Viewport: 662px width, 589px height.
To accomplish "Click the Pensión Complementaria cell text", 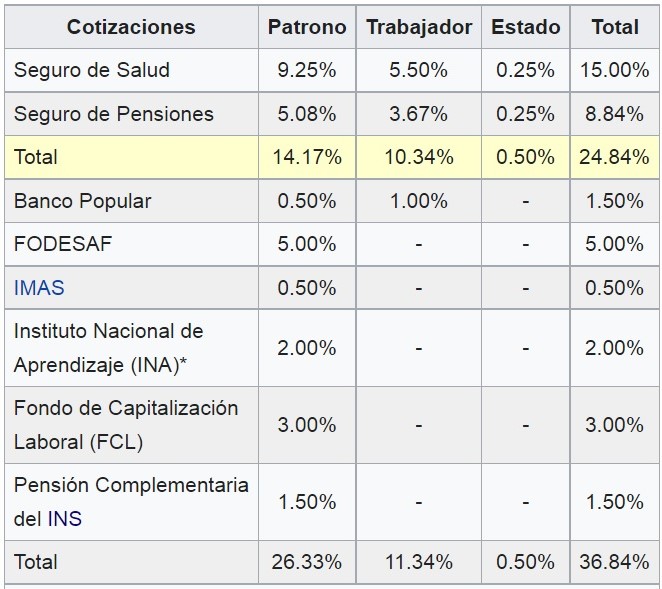I will (x=130, y=485).
